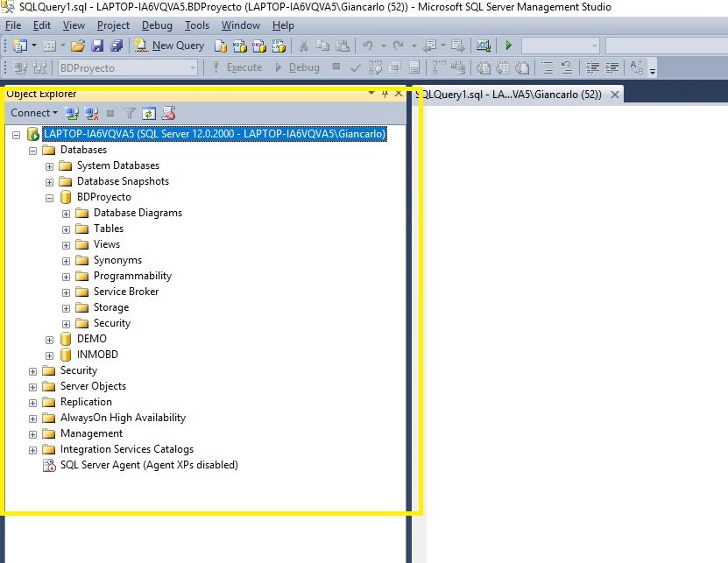Click the Analysis Services XMLA Query icon

[279, 46]
